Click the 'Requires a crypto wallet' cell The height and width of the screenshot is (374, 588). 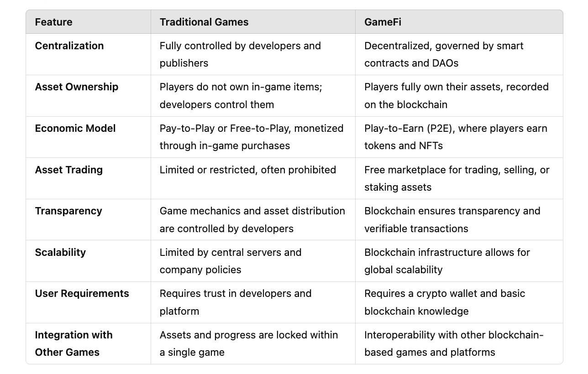point(445,302)
